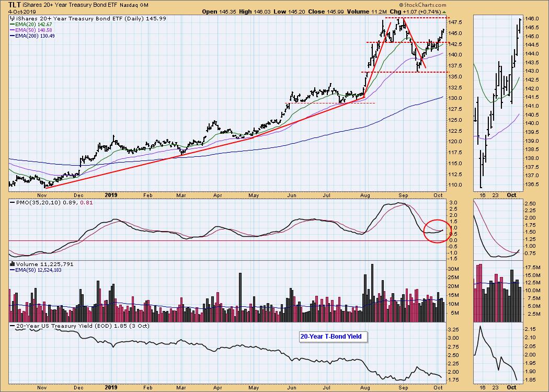The width and height of the screenshot is (549, 392).
Task: Click the 'Aug' month label on time axis
Action: pos(365,195)
